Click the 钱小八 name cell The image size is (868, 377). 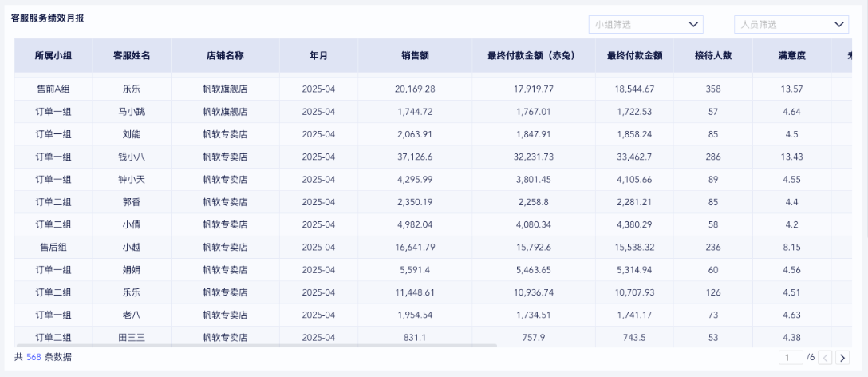[x=132, y=157]
